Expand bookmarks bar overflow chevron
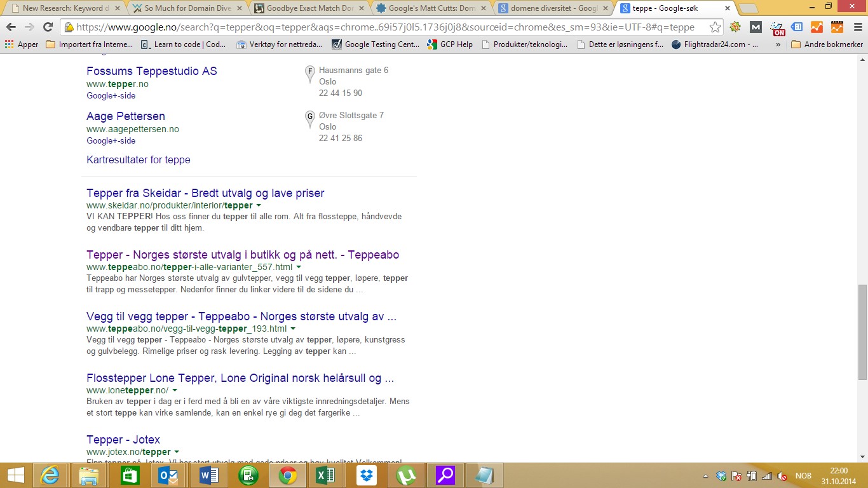The image size is (868, 488). pos(778,44)
